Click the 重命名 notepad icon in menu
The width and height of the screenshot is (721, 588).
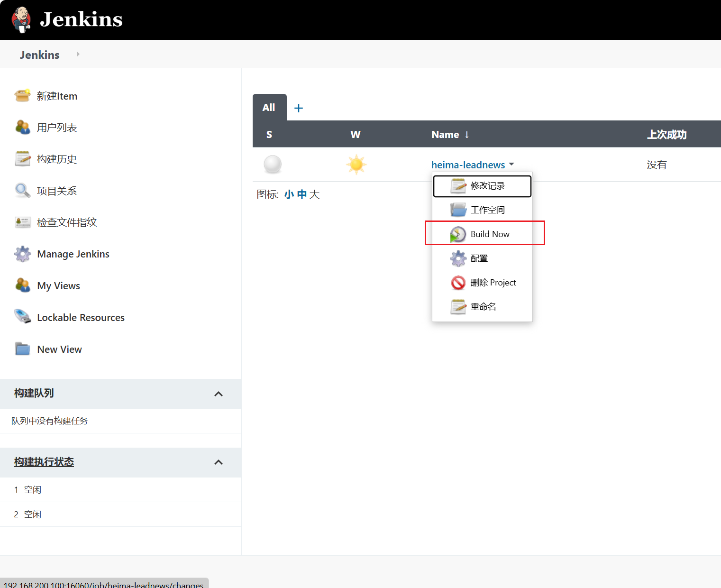[458, 307]
